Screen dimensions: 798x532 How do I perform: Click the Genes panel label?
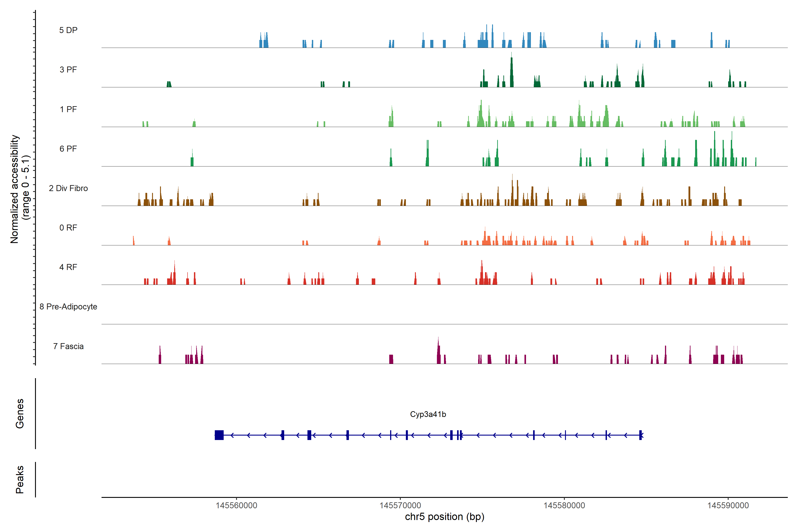pyautogui.click(x=20, y=414)
